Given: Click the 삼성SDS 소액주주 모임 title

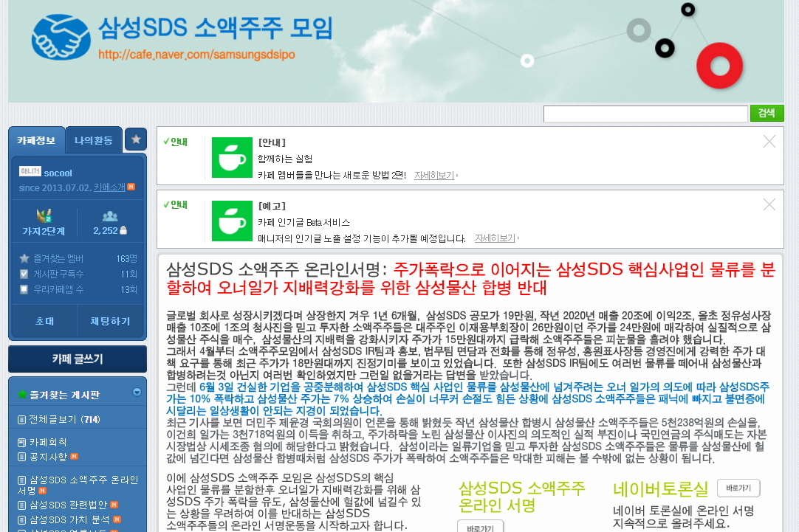Looking at the screenshot, I should [x=215, y=28].
